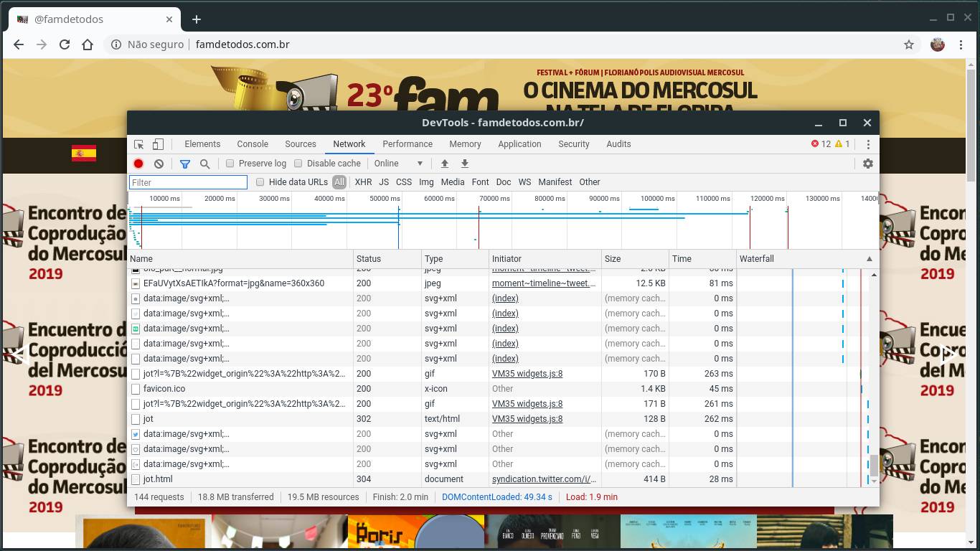This screenshot has height=551, width=980.
Task: Show the 1 warning indicator
Action: click(x=842, y=144)
